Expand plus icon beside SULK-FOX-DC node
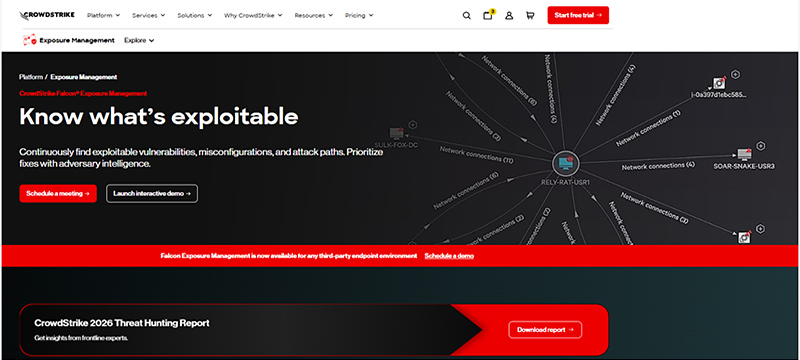Image resolution: width=800 pixels, height=360 pixels. coord(413,124)
